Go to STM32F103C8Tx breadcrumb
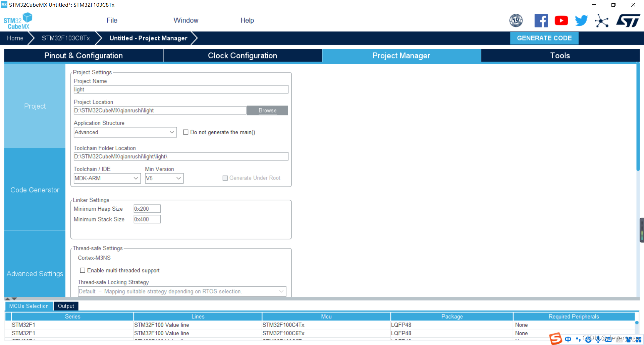Screen dimensions: 644x345 (66, 38)
